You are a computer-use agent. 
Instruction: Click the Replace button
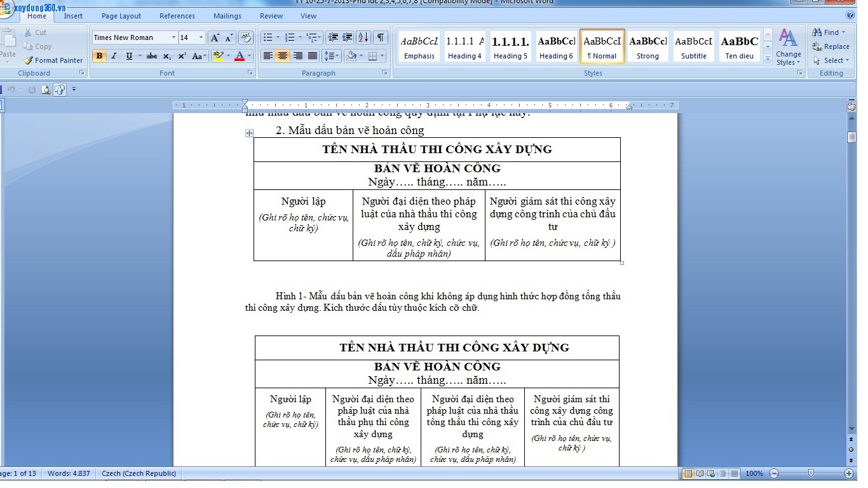[831, 46]
